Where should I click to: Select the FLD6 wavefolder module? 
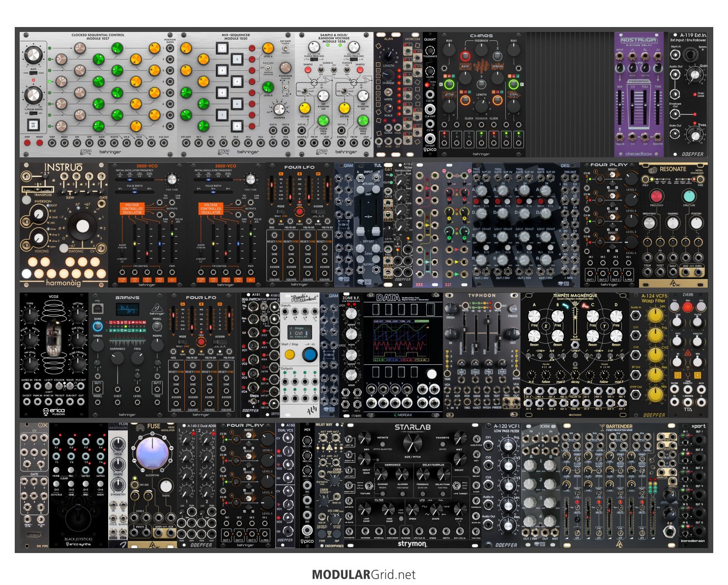(118, 485)
